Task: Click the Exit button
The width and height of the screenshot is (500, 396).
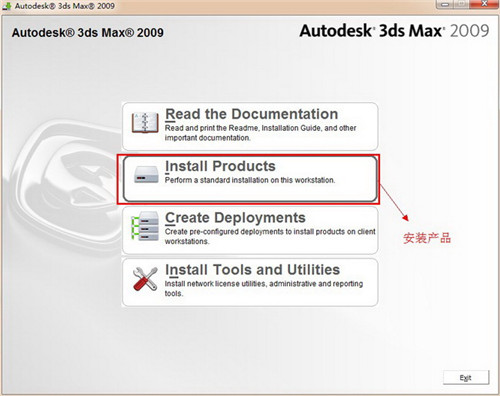Action: pyautogui.click(x=466, y=378)
